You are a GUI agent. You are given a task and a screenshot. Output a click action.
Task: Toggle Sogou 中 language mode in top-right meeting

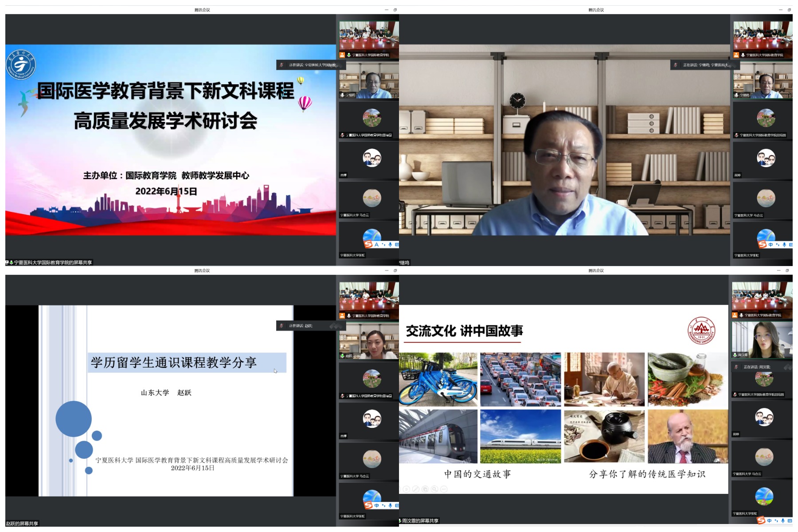[771, 245]
